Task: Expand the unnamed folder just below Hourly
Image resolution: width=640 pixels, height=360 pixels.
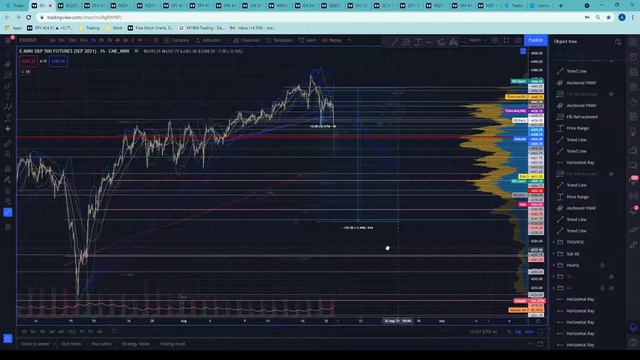Action: tap(554, 277)
